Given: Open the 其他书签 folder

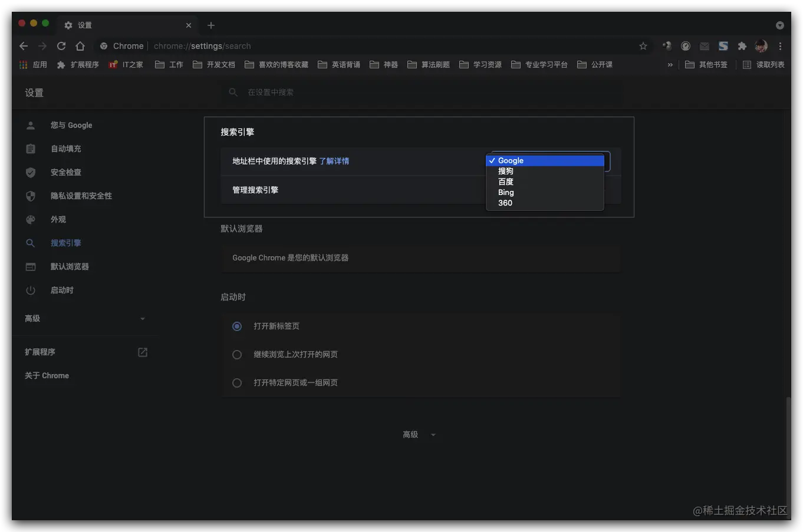Looking at the screenshot, I should (706, 65).
